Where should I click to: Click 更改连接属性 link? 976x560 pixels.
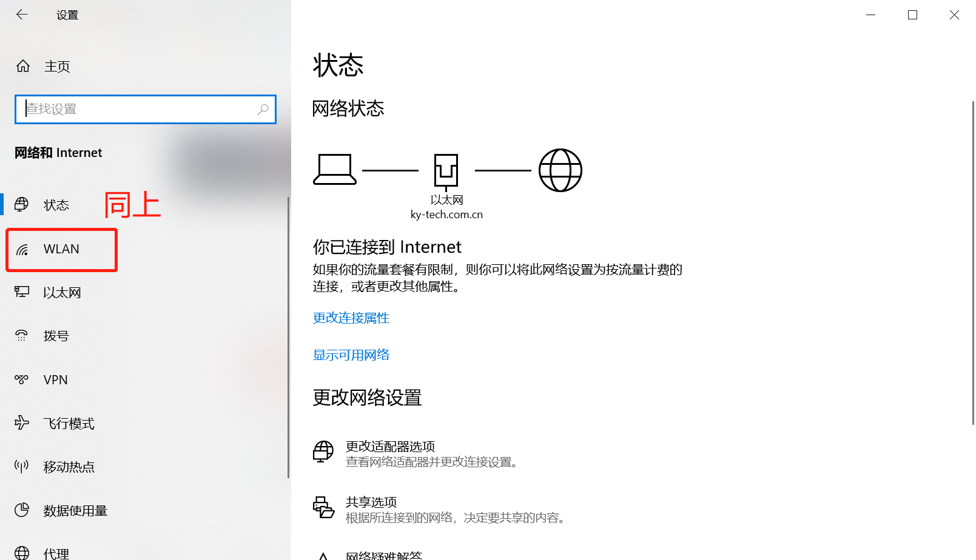point(351,318)
